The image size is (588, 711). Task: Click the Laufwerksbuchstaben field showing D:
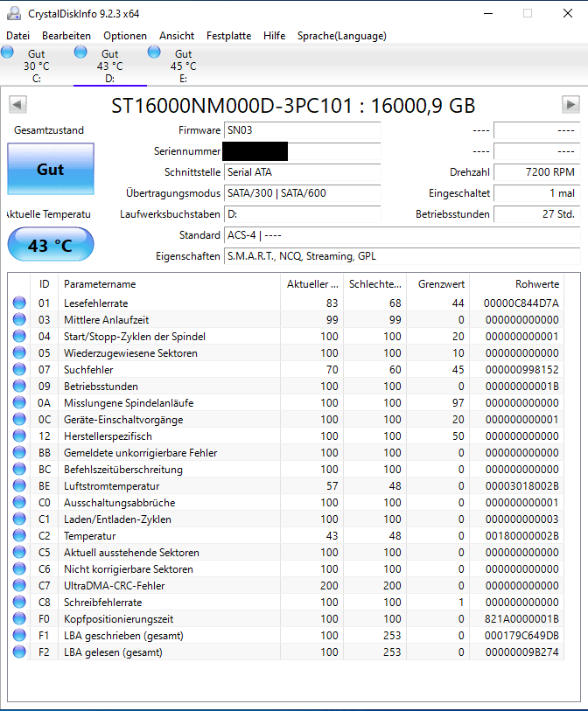(302, 214)
